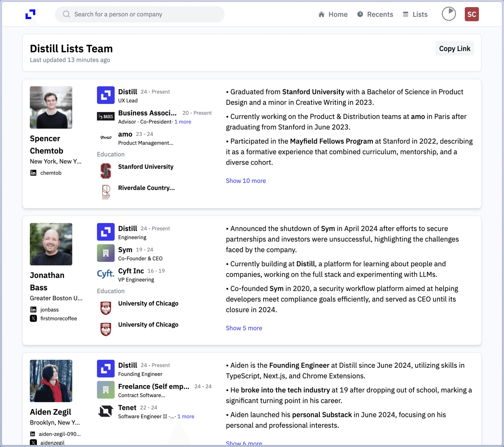Click the Freelance (Self emp... entry name
Screen dimensions: 504x447
click(x=154, y=386)
